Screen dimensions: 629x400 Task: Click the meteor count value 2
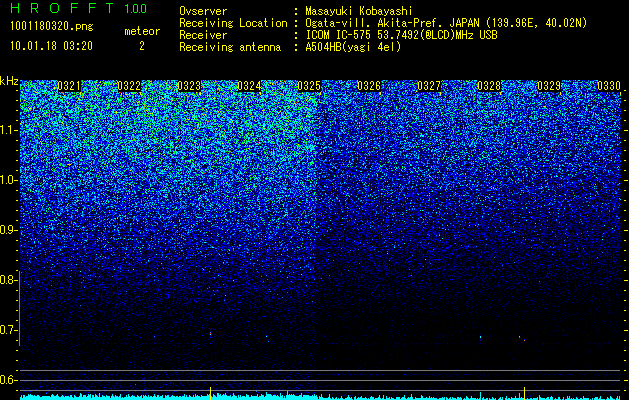[142, 46]
